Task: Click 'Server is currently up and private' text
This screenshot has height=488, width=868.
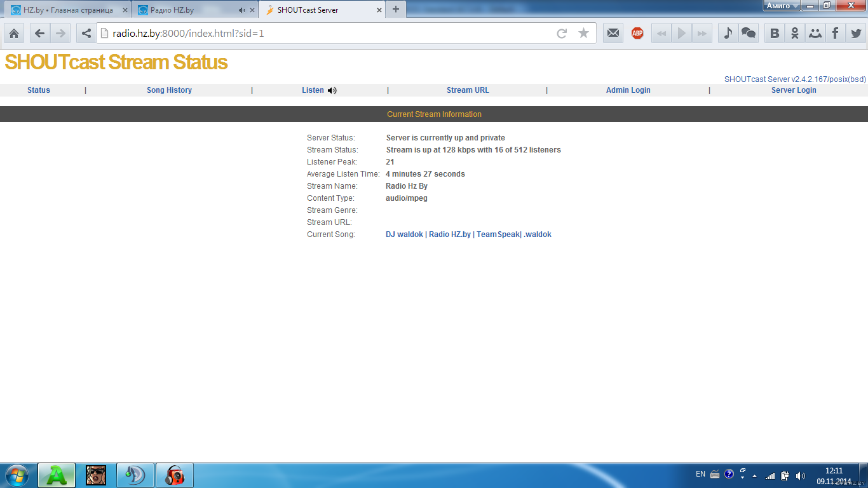Action: (x=445, y=138)
